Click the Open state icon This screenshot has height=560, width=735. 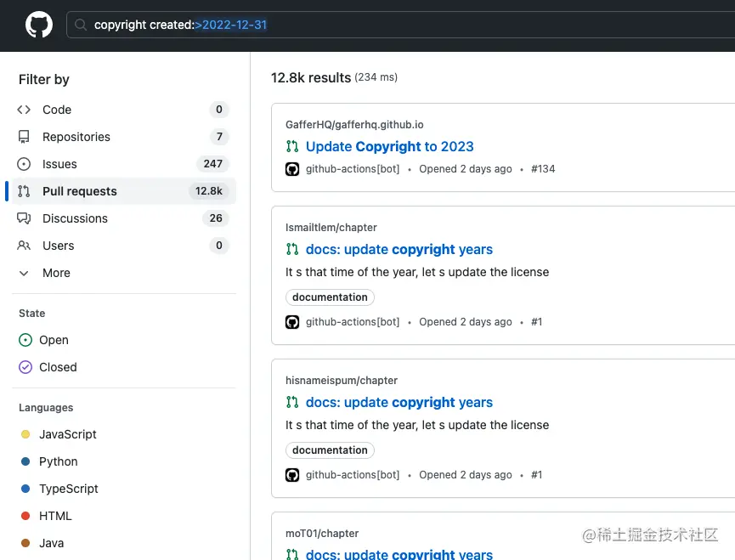25,340
